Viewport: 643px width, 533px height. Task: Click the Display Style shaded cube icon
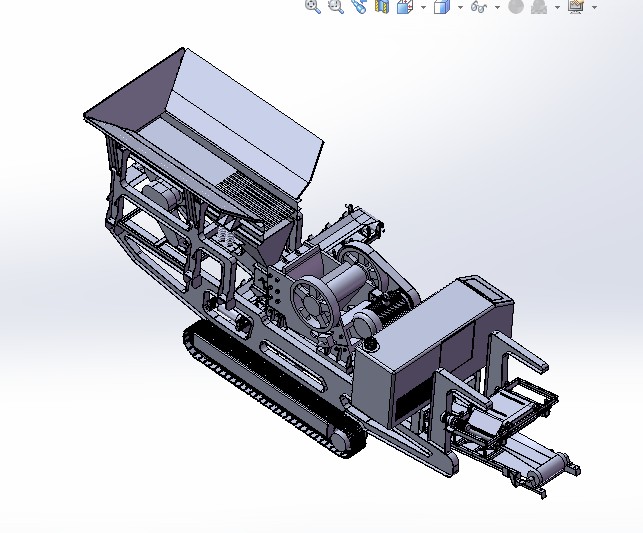pyautogui.click(x=442, y=6)
